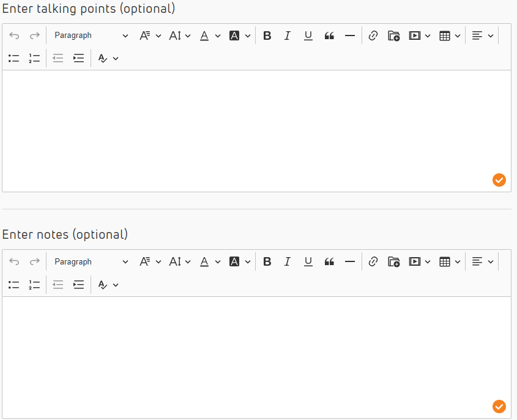Insert file from folder in talking points editor
Viewport: 517px width, 420px height.
393,36
